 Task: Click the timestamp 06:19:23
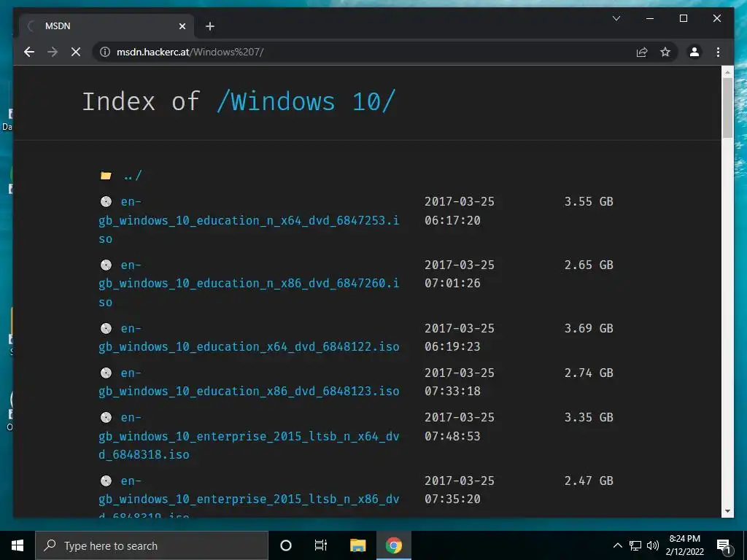pos(452,346)
